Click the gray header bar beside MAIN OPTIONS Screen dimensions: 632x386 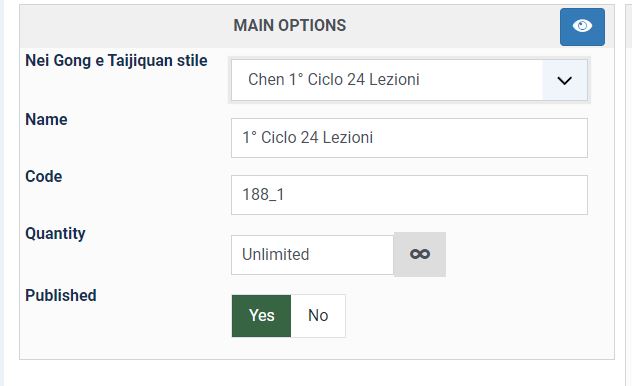pos(121,26)
